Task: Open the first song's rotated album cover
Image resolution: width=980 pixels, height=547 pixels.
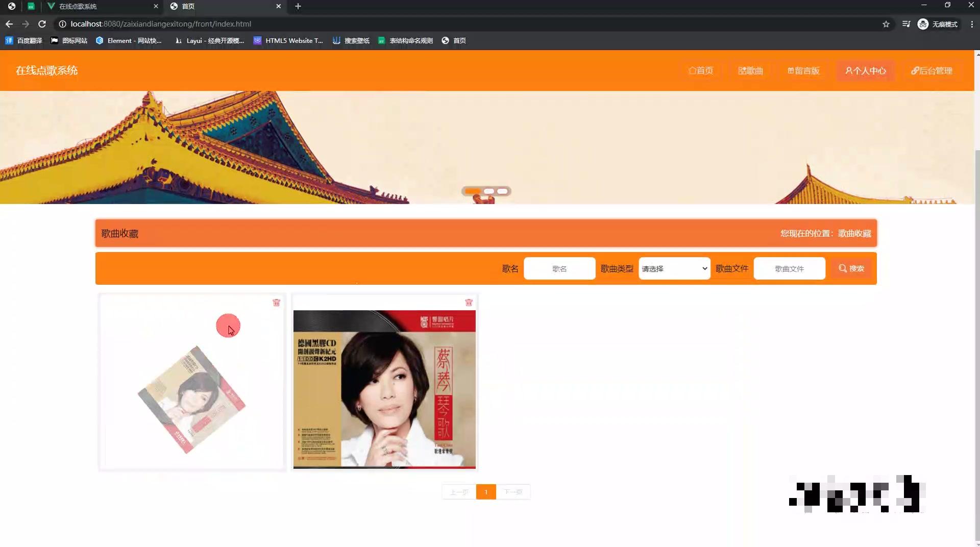Action: [x=192, y=399]
